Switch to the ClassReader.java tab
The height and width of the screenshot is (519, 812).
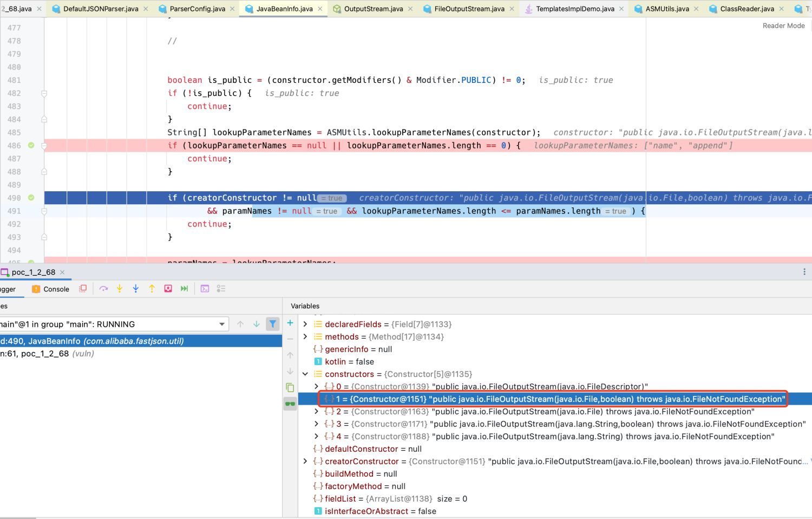(x=747, y=9)
